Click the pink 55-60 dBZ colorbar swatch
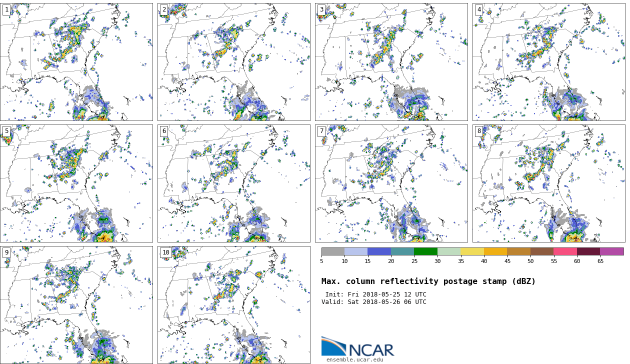Image resolution: width=630 pixels, height=364 pixels. 565,251
